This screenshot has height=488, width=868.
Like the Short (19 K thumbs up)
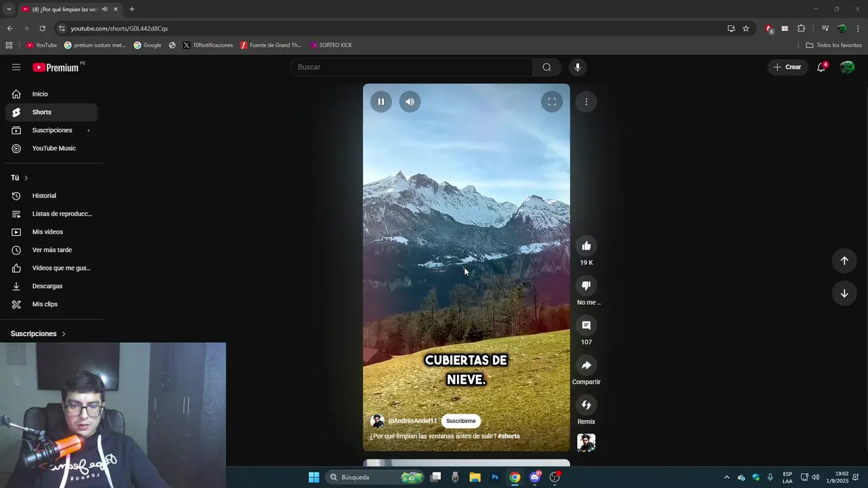point(587,246)
